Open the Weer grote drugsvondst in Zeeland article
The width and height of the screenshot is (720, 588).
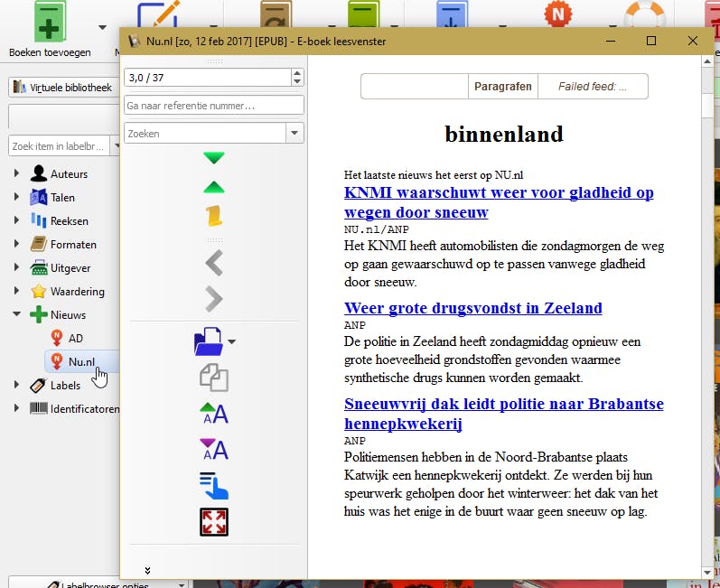point(473,307)
